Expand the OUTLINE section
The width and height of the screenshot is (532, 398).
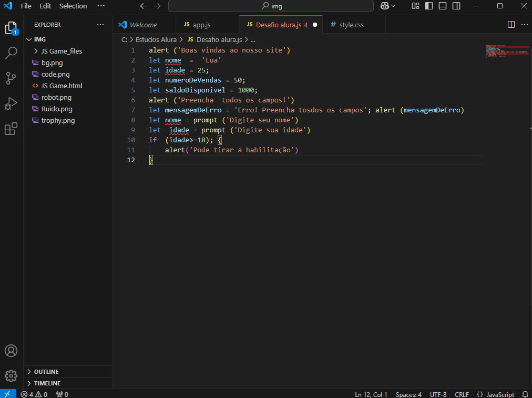coord(68,372)
